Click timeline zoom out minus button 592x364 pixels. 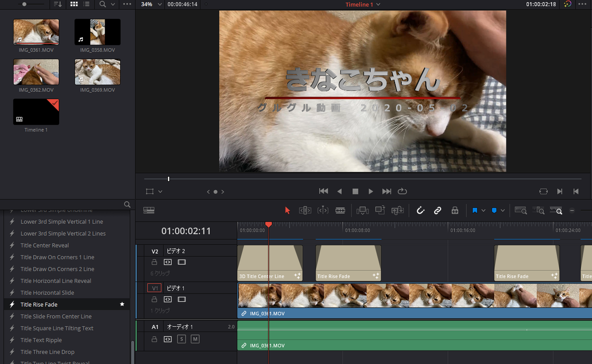coord(572,211)
